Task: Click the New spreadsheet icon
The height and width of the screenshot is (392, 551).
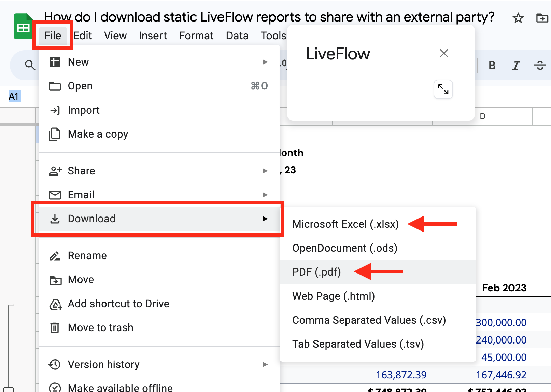Action: (55, 62)
